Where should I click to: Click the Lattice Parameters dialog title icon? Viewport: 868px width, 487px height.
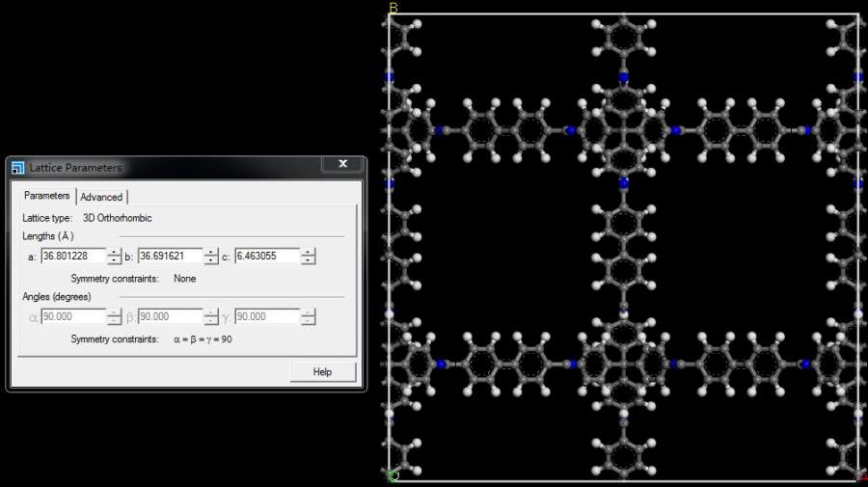click(17, 168)
